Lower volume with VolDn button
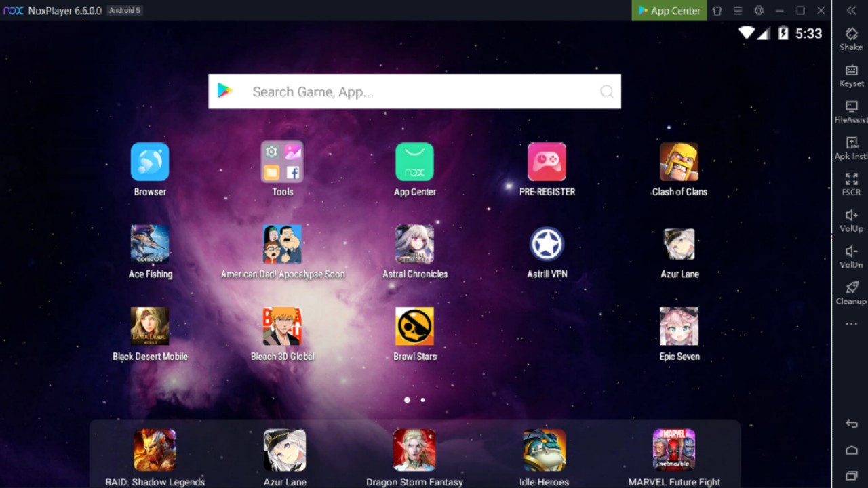Viewport: 868px width, 488px height. [x=852, y=256]
